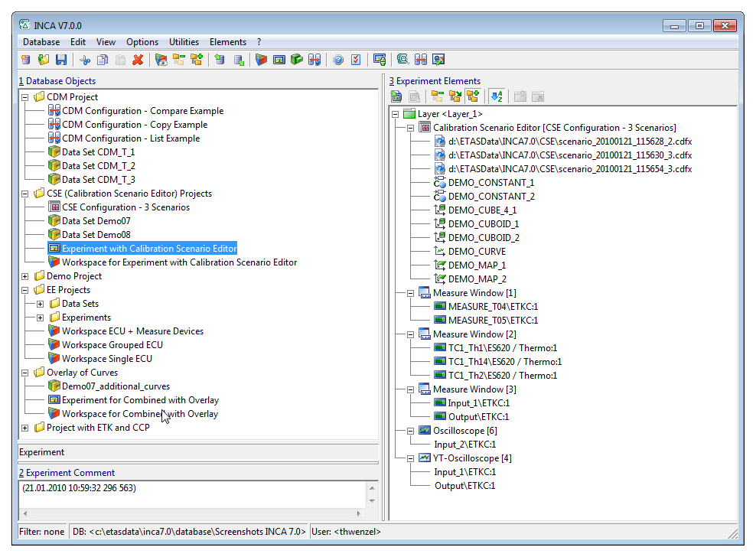Click the magnifier search tool icon in toolbar
The width and height of the screenshot is (756, 557).
point(402,60)
